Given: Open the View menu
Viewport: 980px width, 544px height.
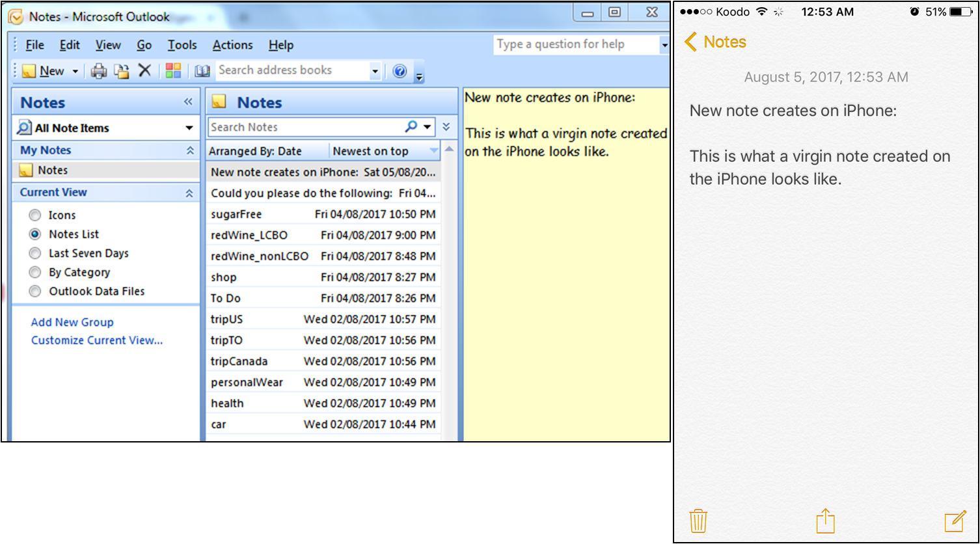Looking at the screenshot, I should pyautogui.click(x=108, y=45).
